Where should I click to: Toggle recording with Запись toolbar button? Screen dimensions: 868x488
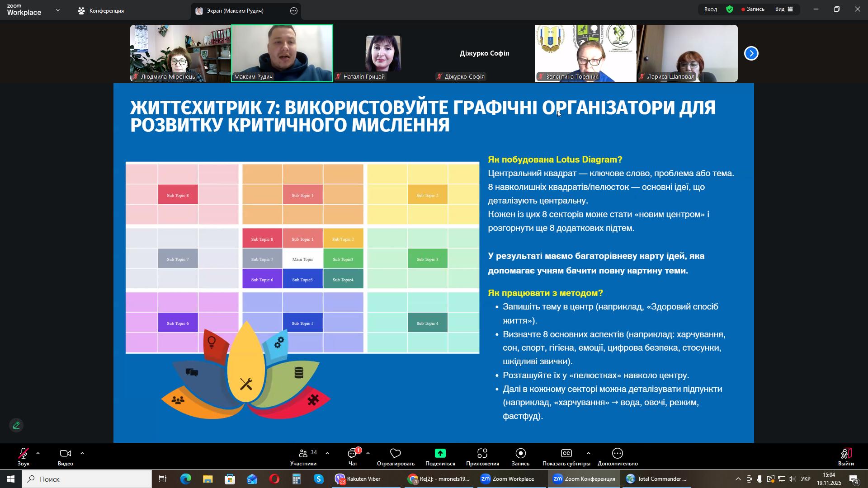click(x=520, y=454)
